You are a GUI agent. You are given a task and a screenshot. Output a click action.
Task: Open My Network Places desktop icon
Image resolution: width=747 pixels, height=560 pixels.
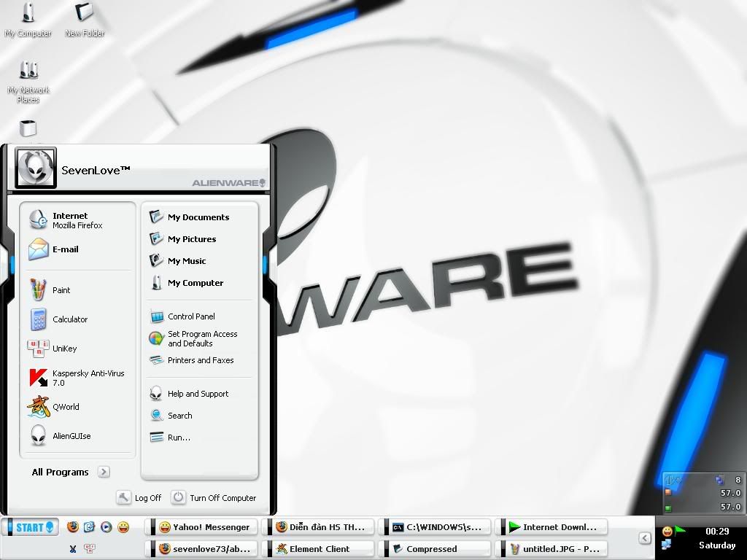[28, 82]
